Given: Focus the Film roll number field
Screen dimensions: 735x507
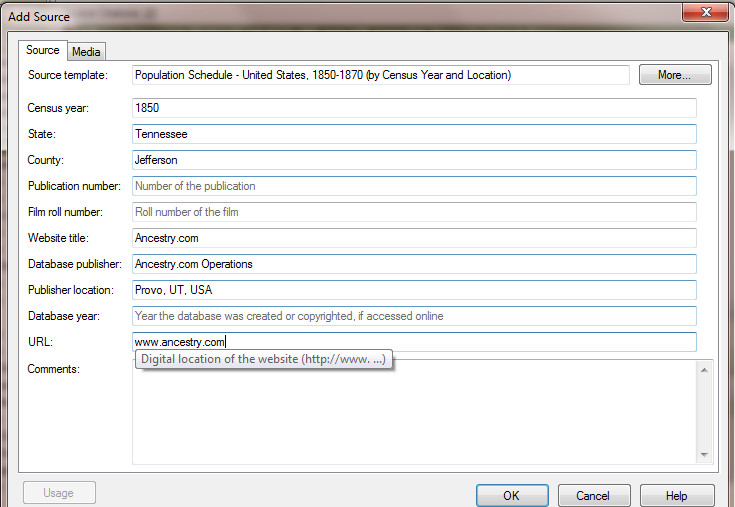Looking at the screenshot, I should [x=414, y=212].
